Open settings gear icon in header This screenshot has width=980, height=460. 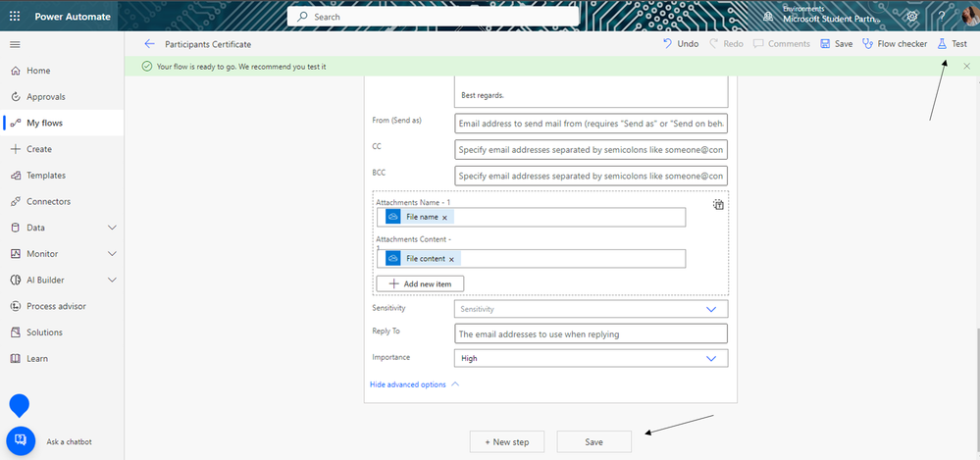(x=912, y=17)
